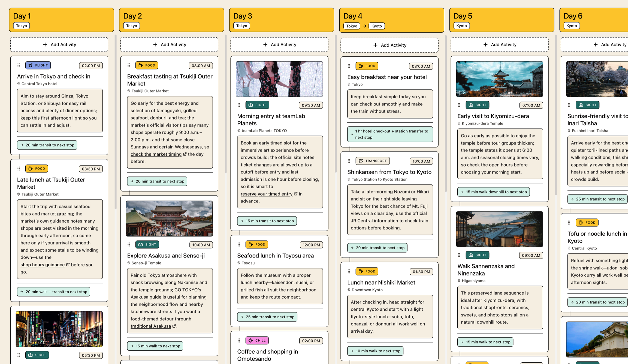
Task: Click drag handle on Seafood lunch in Toyosu card
Action: point(239,245)
